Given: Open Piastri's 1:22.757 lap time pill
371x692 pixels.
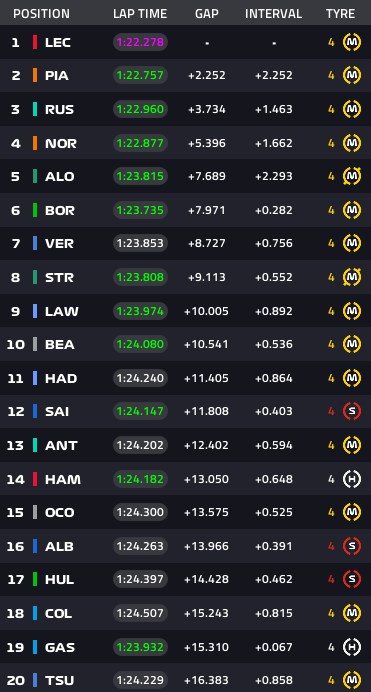Looking at the screenshot, I should click(x=140, y=75).
